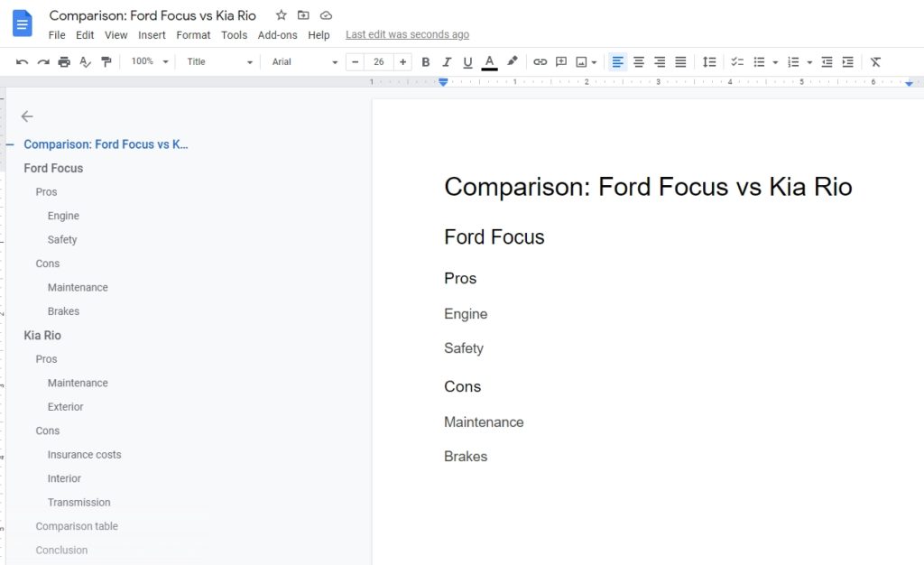Add a comment
Screen dimensions: 924x565
point(561,62)
